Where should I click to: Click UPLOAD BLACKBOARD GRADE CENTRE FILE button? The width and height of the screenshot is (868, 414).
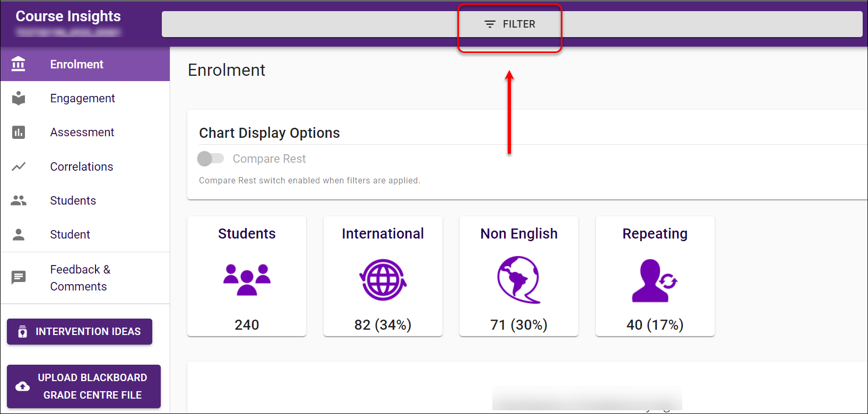[84, 386]
